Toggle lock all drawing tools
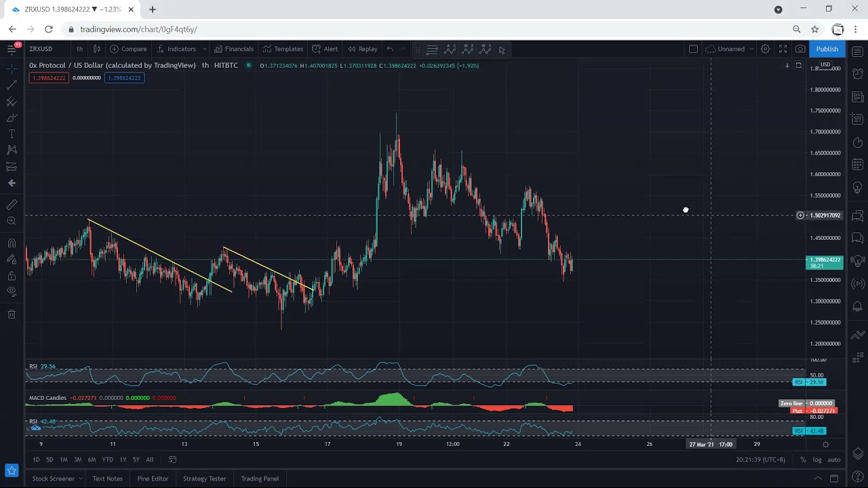 (x=12, y=276)
